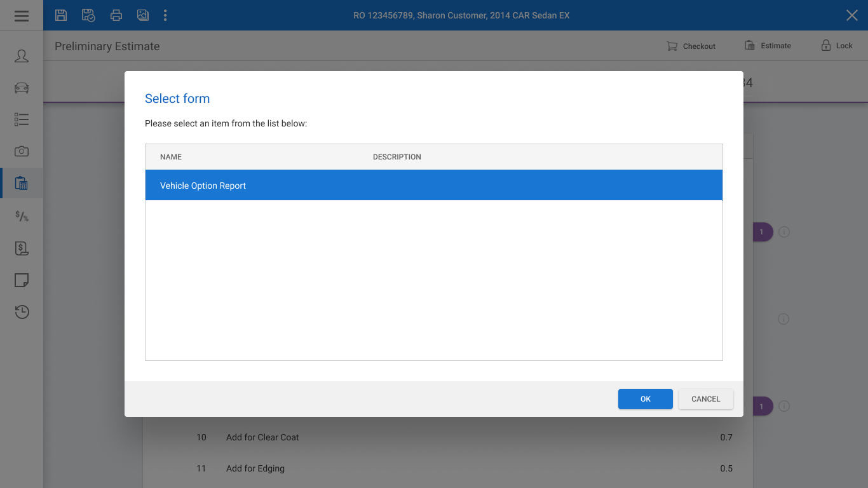The width and height of the screenshot is (868, 488).
Task: Print the preliminary estimate
Action: pos(116,15)
